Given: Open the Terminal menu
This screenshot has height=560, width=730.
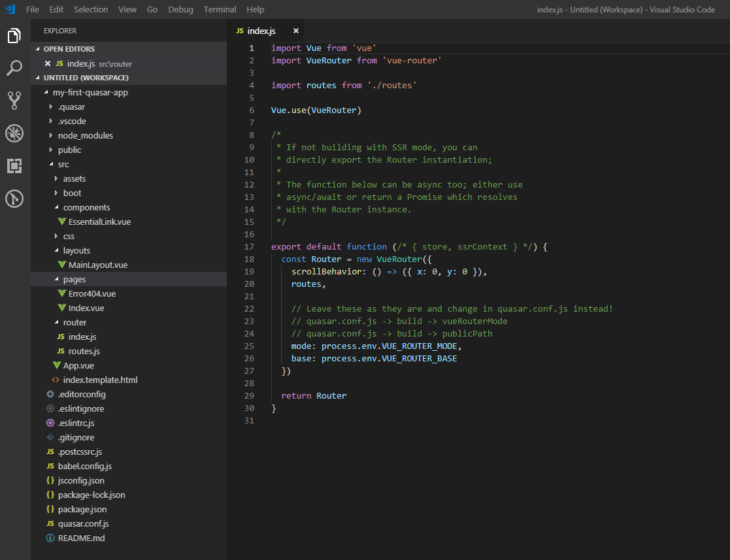Looking at the screenshot, I should click(220, 9).
